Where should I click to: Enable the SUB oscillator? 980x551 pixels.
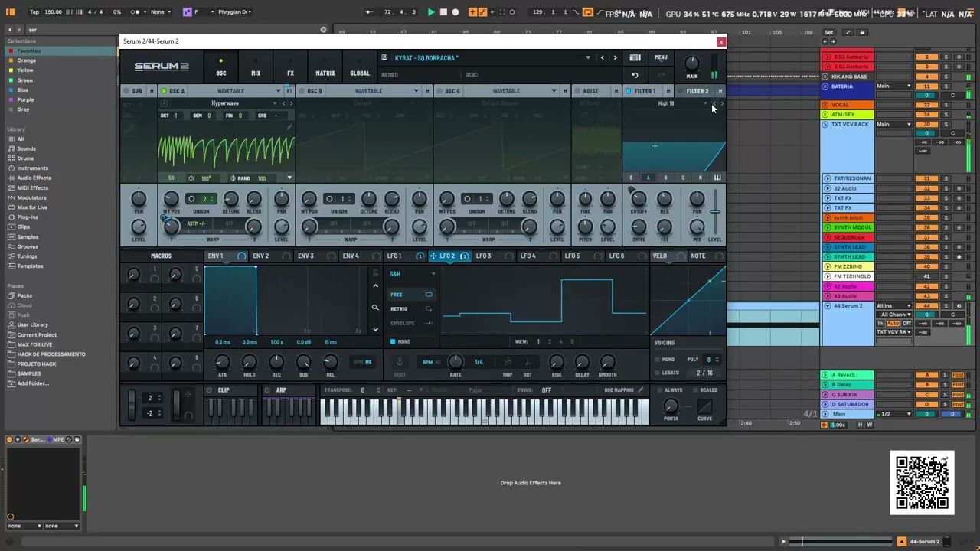pyautogui.click(x=126, y=91)
